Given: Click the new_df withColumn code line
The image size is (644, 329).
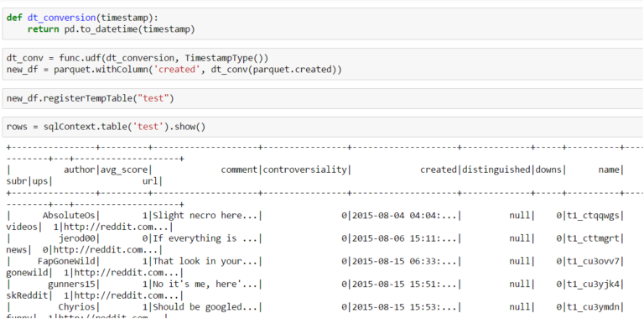Looking at the screenshot, I should (174, 70).
